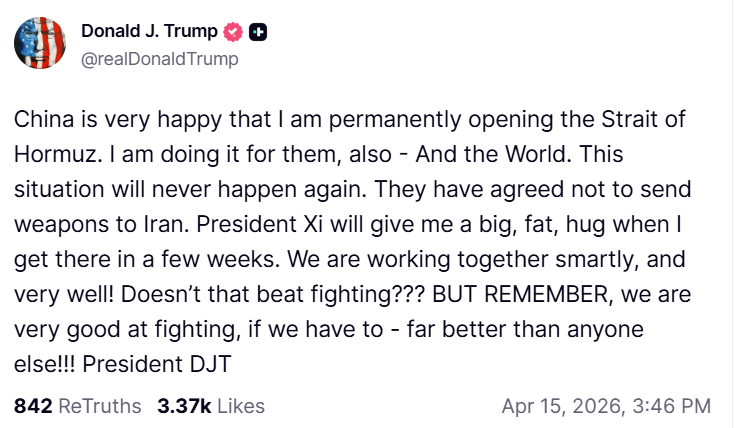The height and width of the screenshot is (428, 735).
Task: Click the post's opening word "China"
Action: (x=41, y=119)
